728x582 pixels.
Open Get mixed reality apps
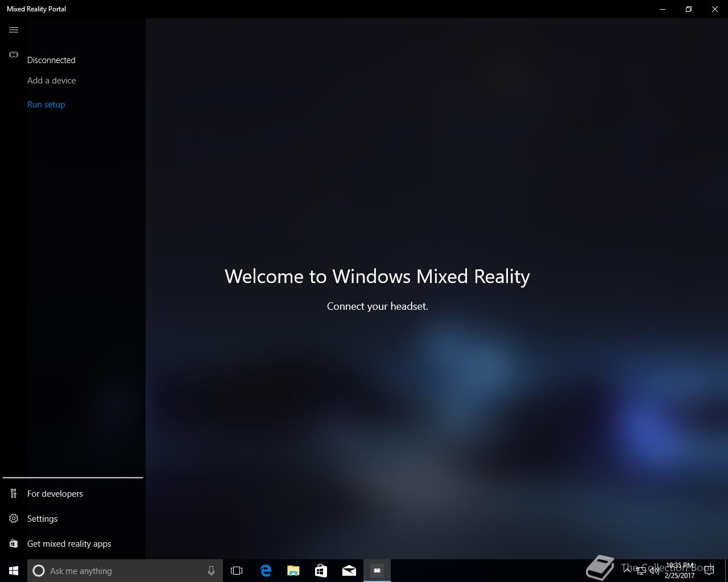tap(69, 543)
